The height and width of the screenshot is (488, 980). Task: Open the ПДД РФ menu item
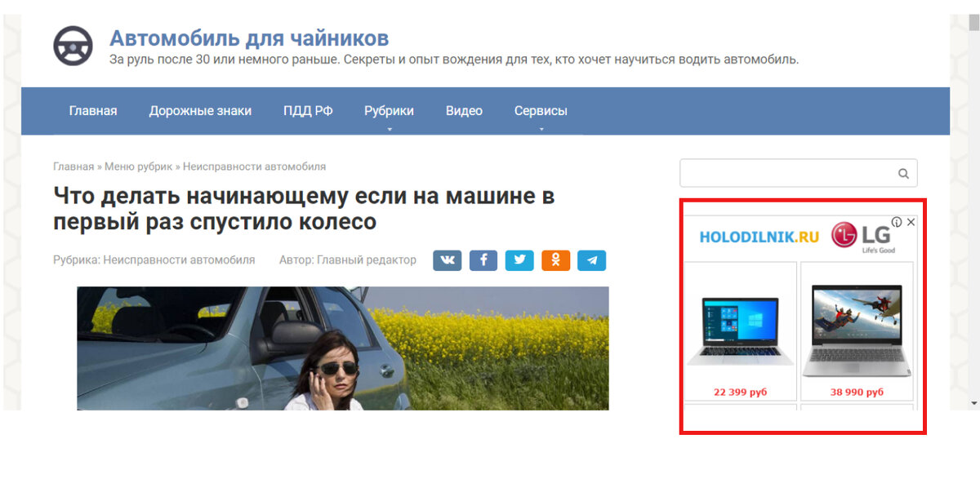pos(308,111)
